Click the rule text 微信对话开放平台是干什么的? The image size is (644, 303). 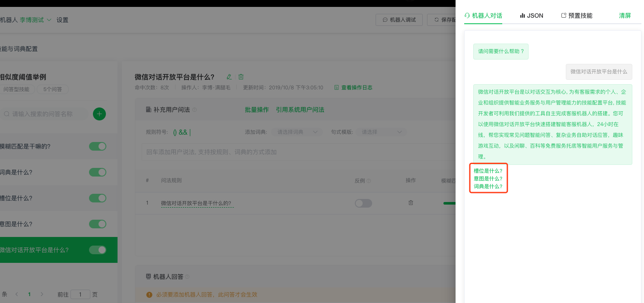tap(197, 203)
